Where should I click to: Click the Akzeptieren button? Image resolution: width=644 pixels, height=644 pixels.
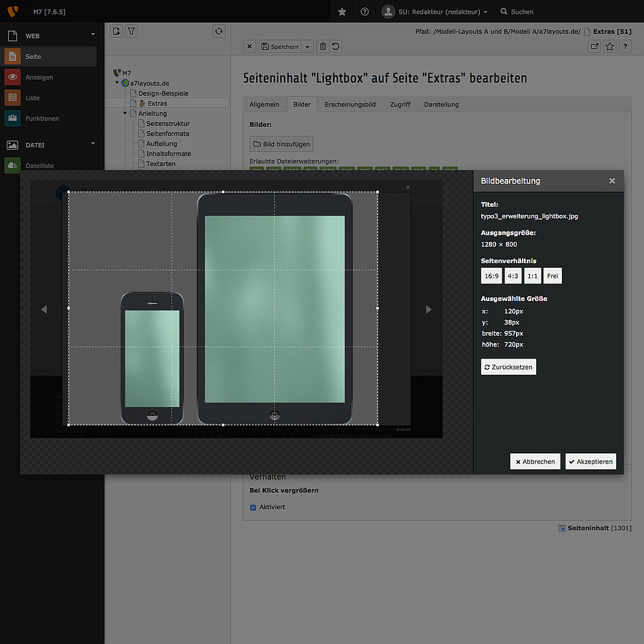pos(590,461)
